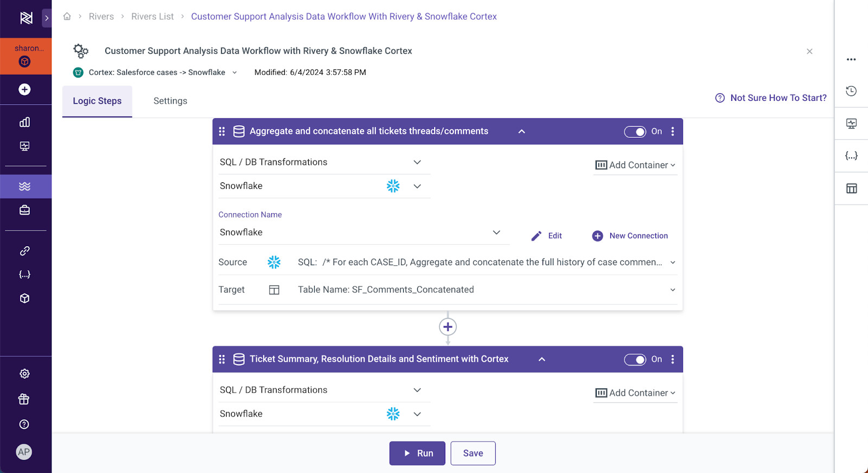Click the Rivers breadcrumb link
The width and height of the screenshot is (868, 473).
click(101, 16)
